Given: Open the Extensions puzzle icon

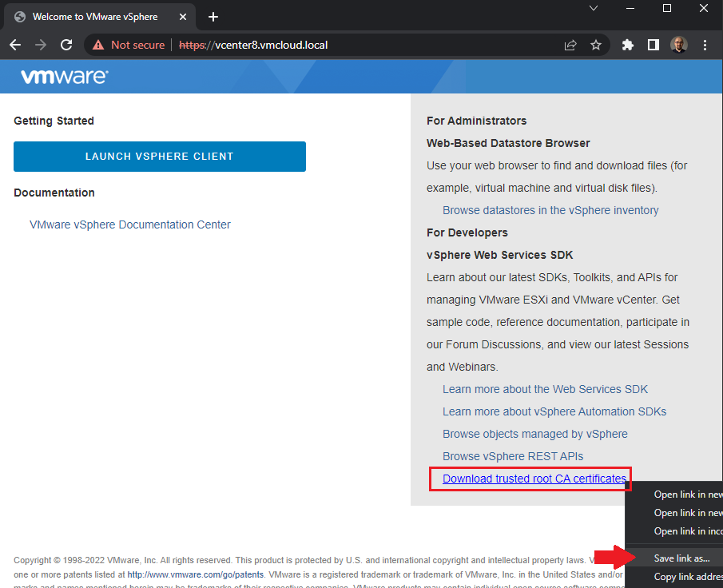Looking at the screenshot, I should pyautogui.click(x=628, y=46).
